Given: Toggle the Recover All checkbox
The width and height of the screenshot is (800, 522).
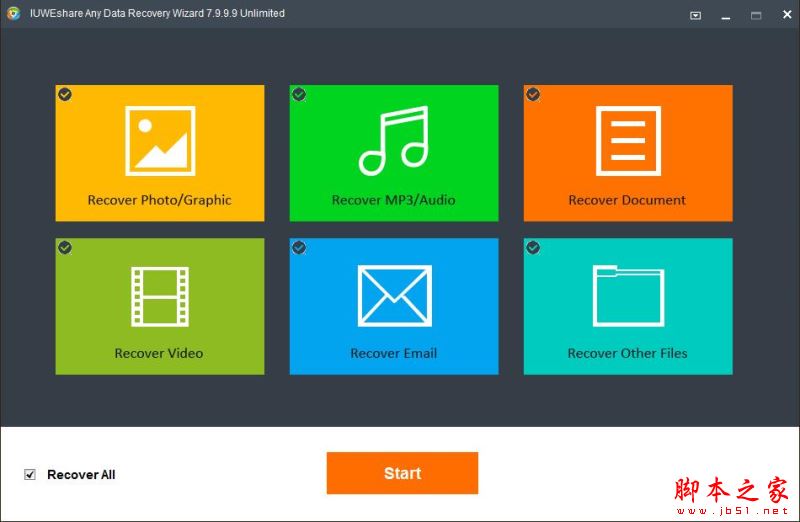Looking at the screenshot, I should 30,475.
